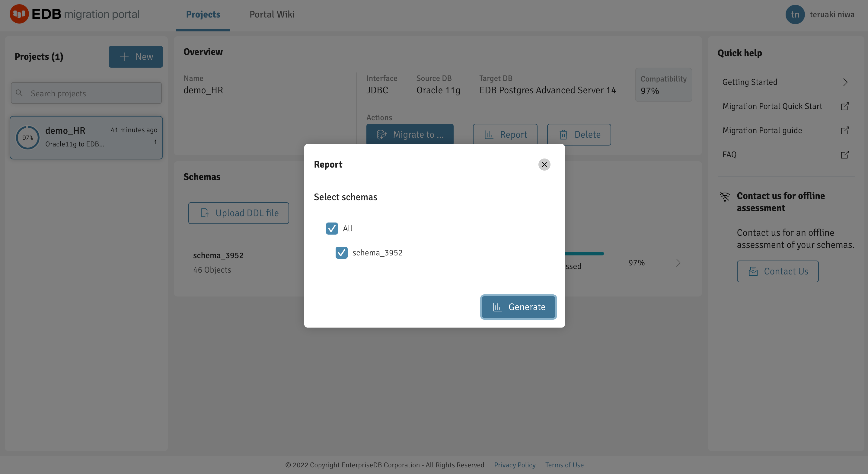
Task: Click the user avatar 'tn' icon
Action: (795, 14)
